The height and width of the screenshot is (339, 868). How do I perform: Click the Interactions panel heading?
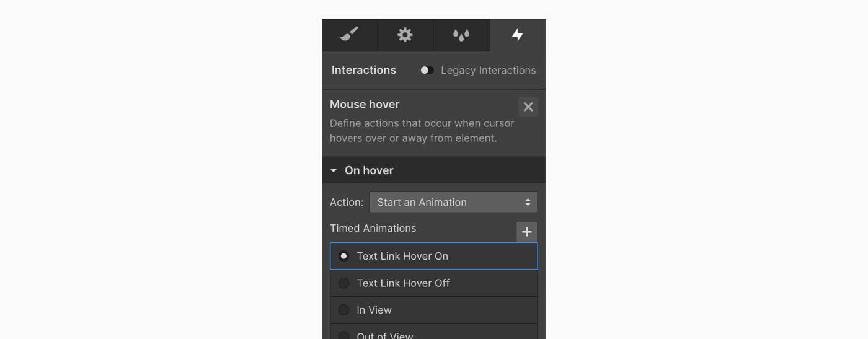click(x=364, y=70)
